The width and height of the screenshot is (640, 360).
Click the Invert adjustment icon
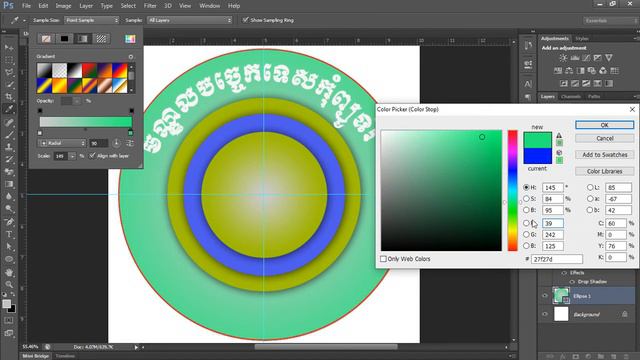(564, 83)
